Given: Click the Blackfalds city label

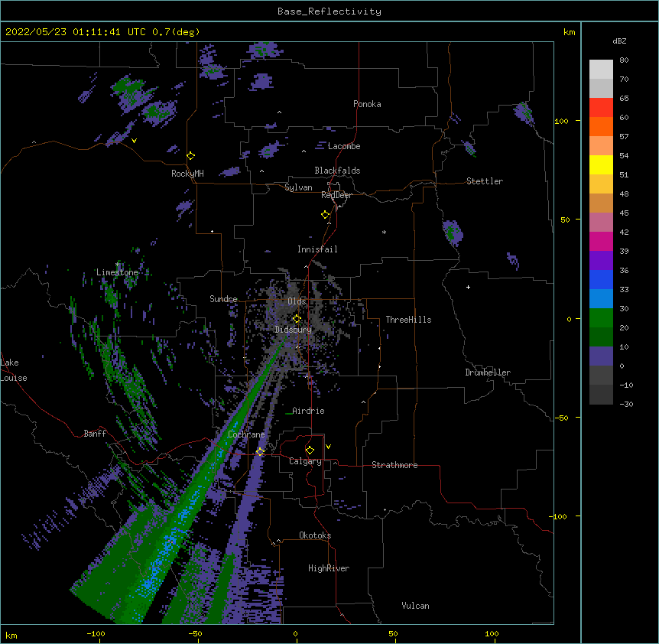Looking at the screenshot, I should point(337,171).
